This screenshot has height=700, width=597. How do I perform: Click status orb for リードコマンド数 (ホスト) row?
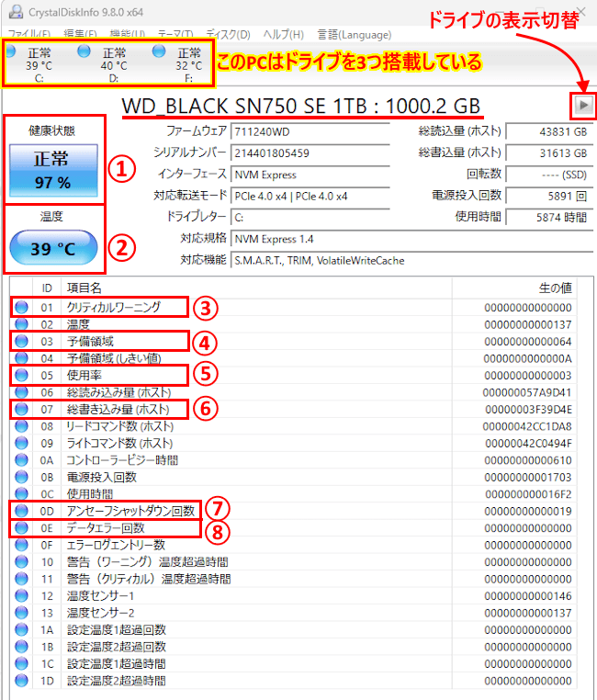click(21, 426)
